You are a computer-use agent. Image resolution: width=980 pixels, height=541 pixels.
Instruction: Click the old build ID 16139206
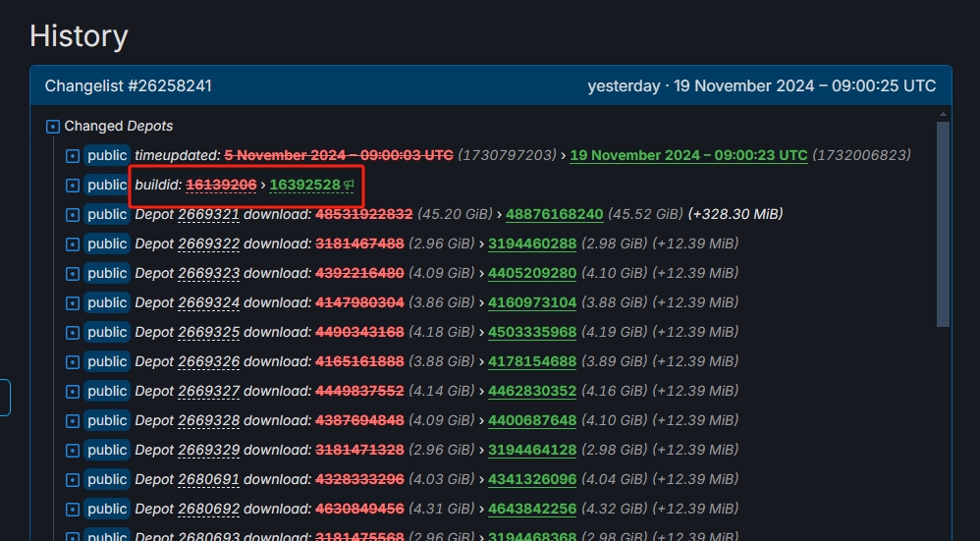221,185
